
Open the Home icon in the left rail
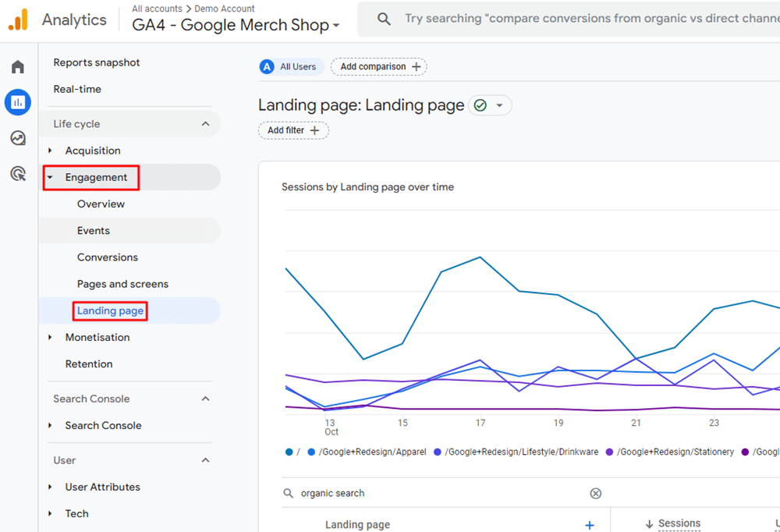17,66
